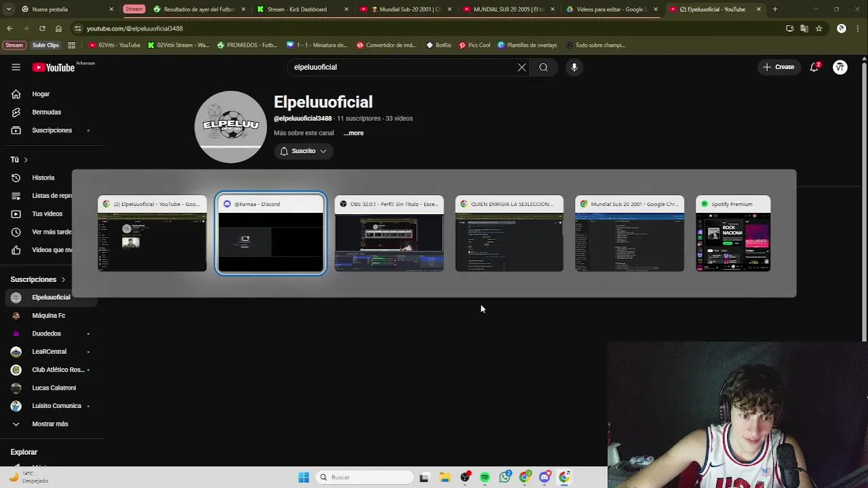Expand channel description with ...more
The height and width of the screenshot is (488, 868).
tap(353, 133)
